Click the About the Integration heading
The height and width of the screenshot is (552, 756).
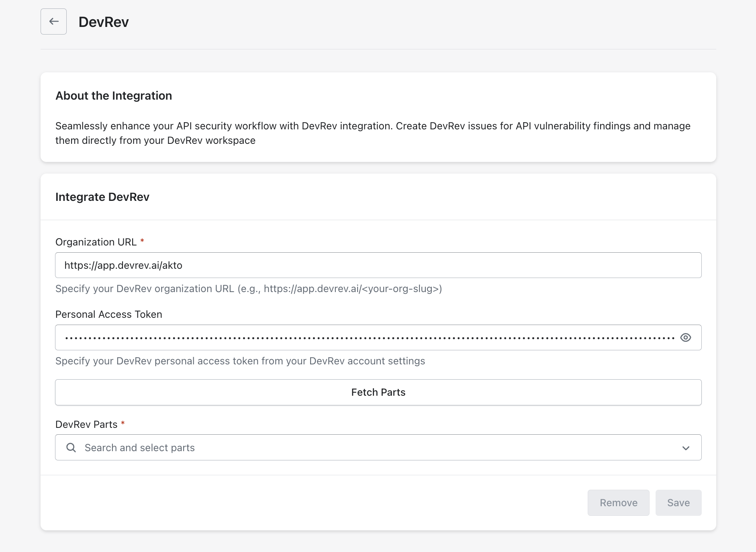pos(114,96)
